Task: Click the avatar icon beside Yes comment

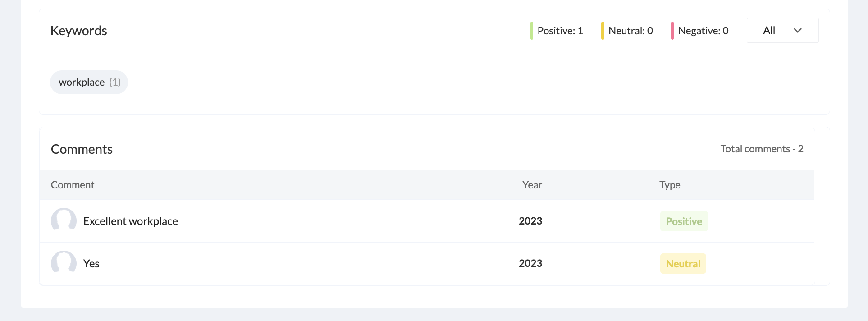Action: coord(64,263)
